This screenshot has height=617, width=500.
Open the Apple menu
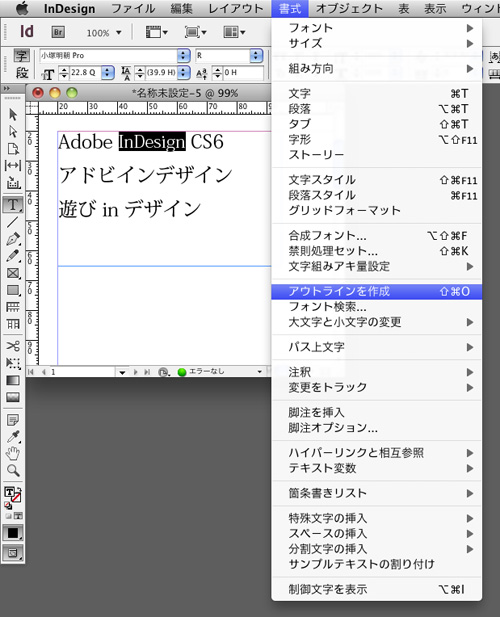click(x=22, y=9)
